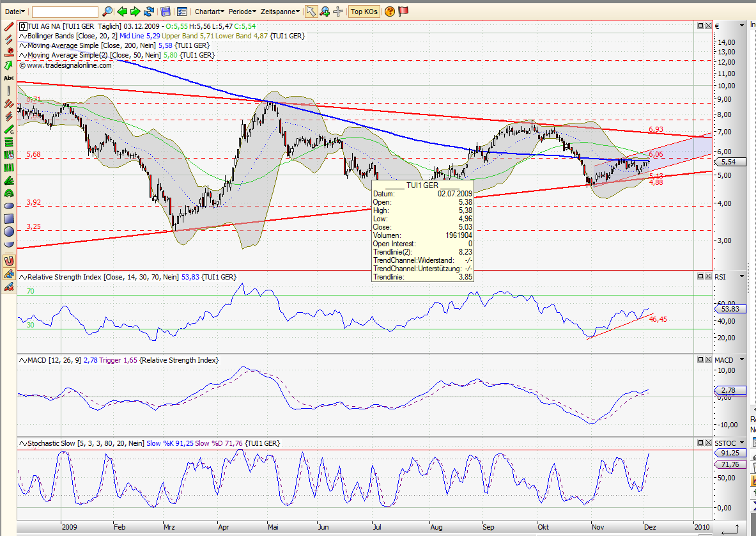Image resolution: width=756 pixels, height=536 pixels.
Task: Open the Datei dropdown menu
Action: pos(15,11)
